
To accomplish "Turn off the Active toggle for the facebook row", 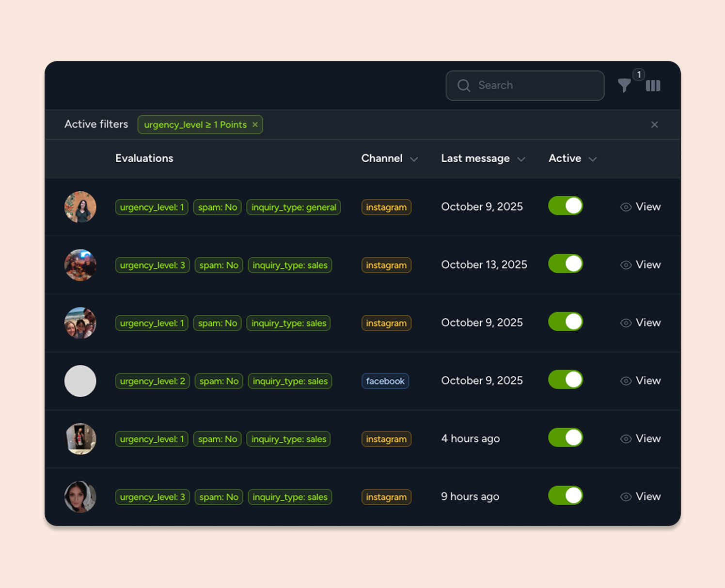I will [565, 380].
